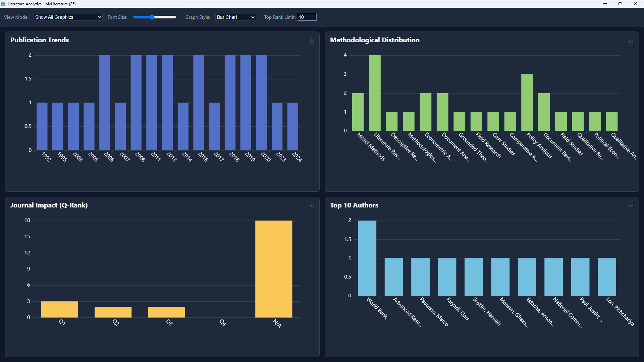The width and height of the screenshot is (644, 362).
Task: Select the N/A bar in Journal Impact
Action: click(274, 269)
